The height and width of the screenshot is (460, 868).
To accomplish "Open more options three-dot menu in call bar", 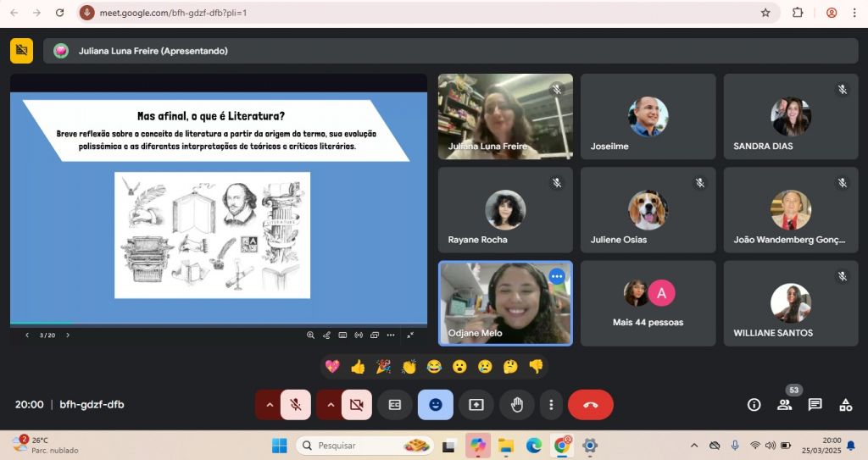I will point(552,405).
